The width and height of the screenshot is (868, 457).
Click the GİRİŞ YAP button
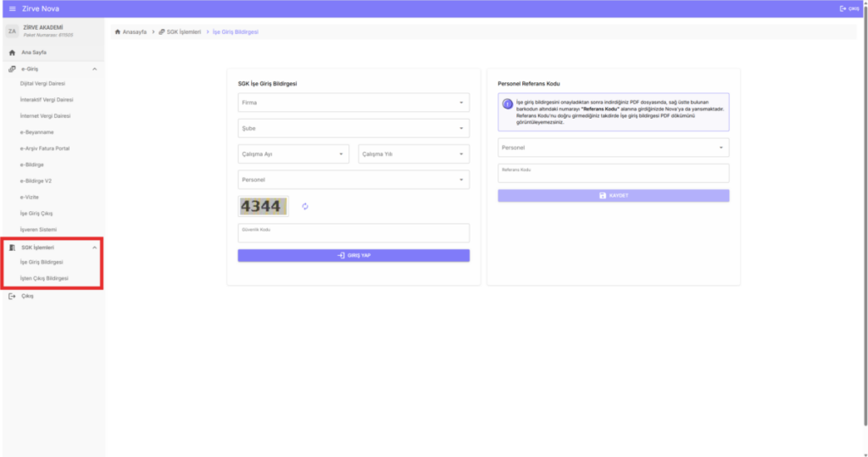pyautogui.click(x=353, y=255)
